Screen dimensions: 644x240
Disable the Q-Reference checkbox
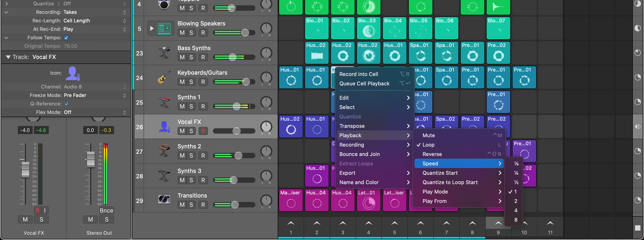[66, 104]
